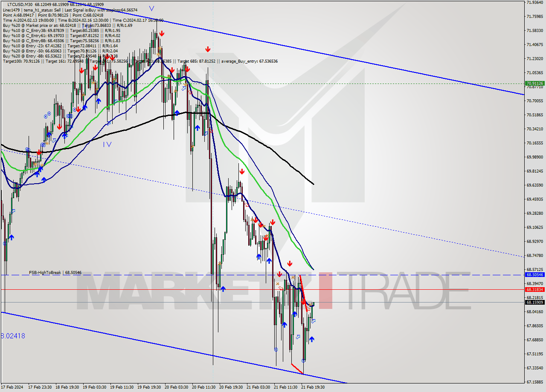
Task: Click the 70.70055 price axis label
Action: [535, 101]
